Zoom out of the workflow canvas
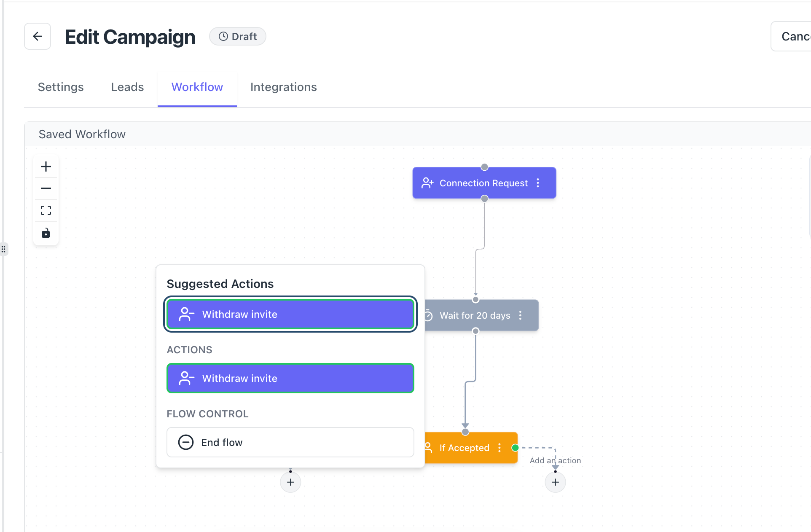The image size is (811, 532). coord(46,188)
